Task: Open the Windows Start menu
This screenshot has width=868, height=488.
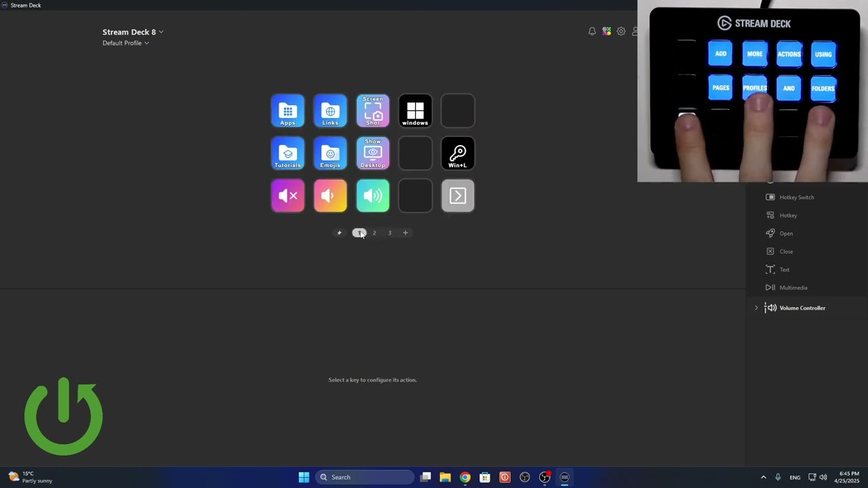Action: tap(304, 477)
